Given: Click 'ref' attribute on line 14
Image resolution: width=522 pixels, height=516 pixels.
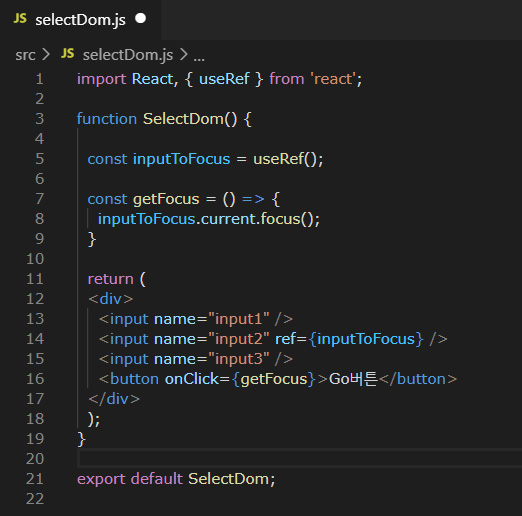Looking at the screenshot, I should click(285, 339).
